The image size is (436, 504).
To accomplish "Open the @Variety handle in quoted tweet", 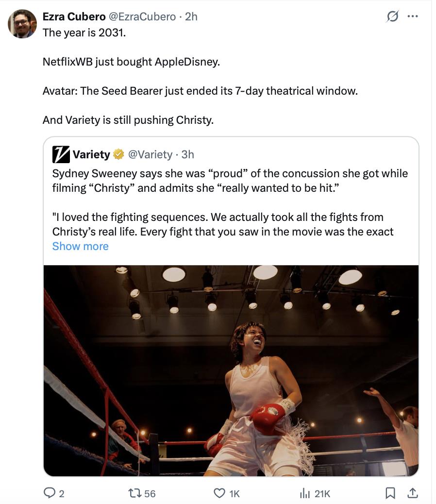I will point(150,154).
